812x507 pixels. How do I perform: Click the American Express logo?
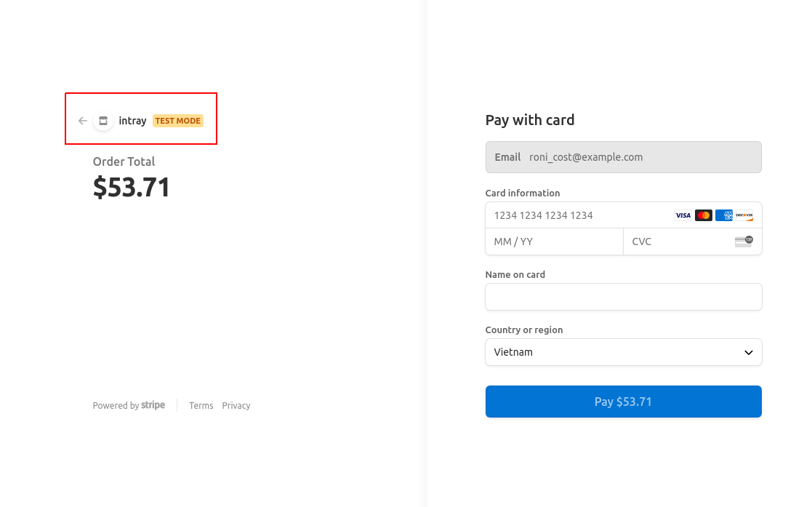[x=724, y=215]
